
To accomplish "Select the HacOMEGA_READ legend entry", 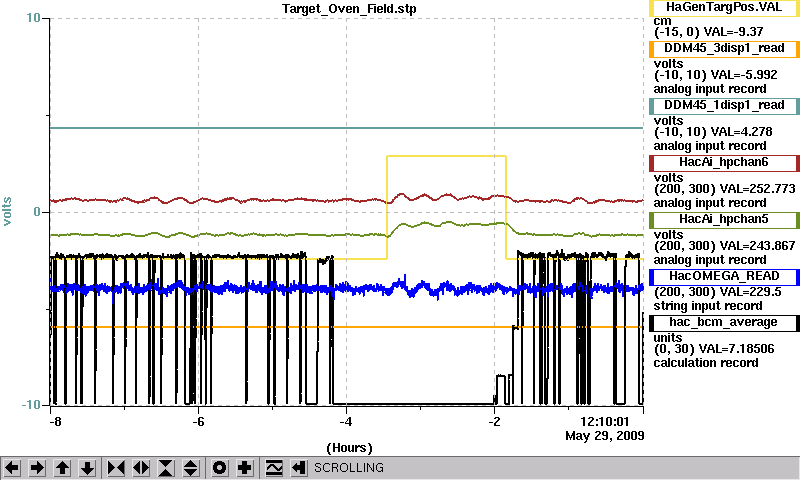I will [x=724, y=277].
